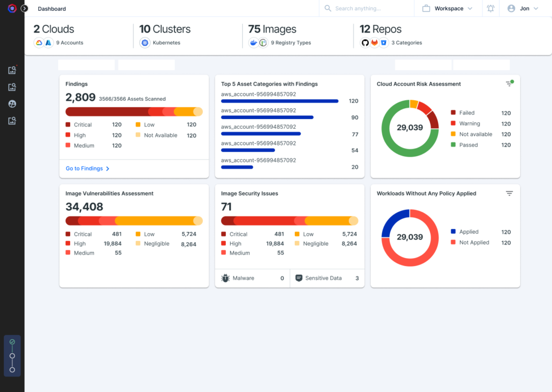Click the GitHub icon under Repos
Viewport: 552px width, 392px height.
pyautogui.click(x=365, y=43)
